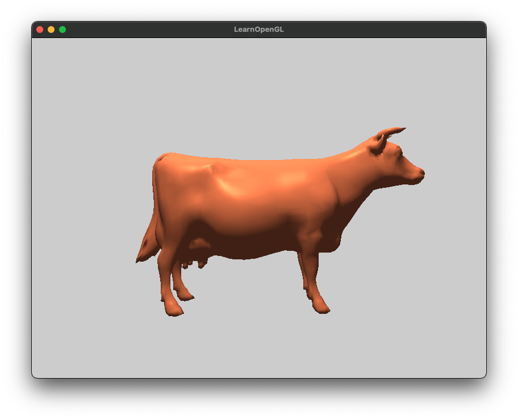Click the LearnOpenGL window title text
The height and width of the screenshot is (420, 518).
[x=258, y=30]
